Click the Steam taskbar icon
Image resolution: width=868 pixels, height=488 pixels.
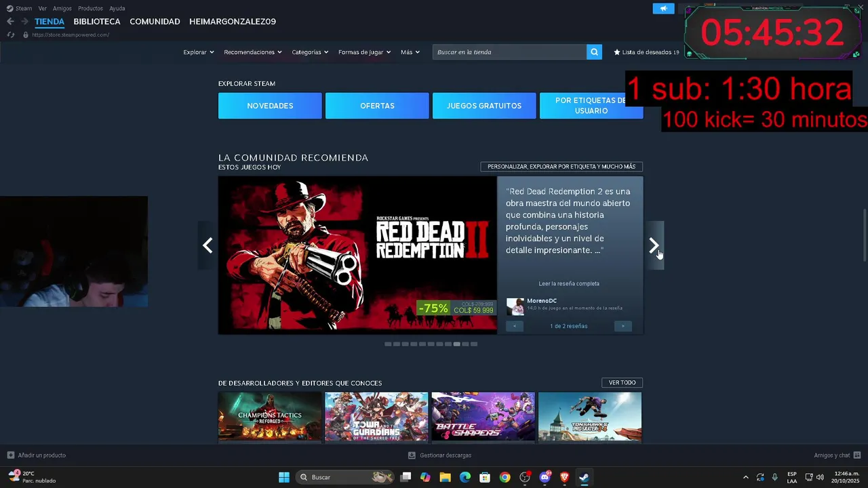[584, 477]
